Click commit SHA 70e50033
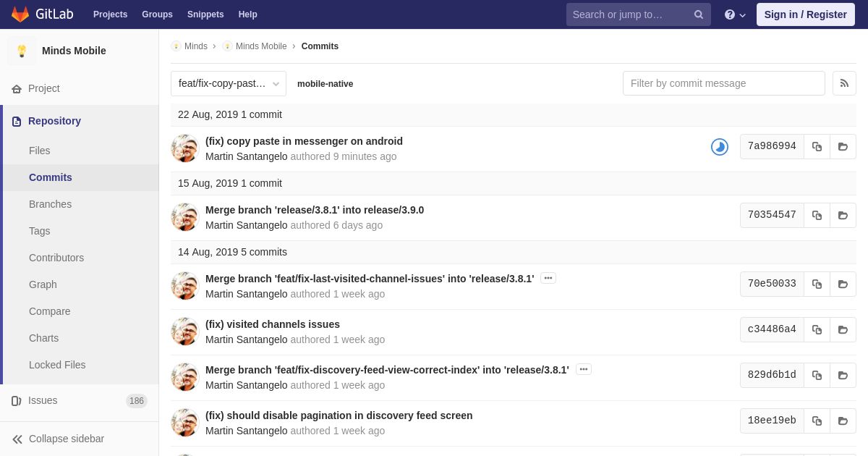This screenshot has width=868, height=456. point(772,284)
